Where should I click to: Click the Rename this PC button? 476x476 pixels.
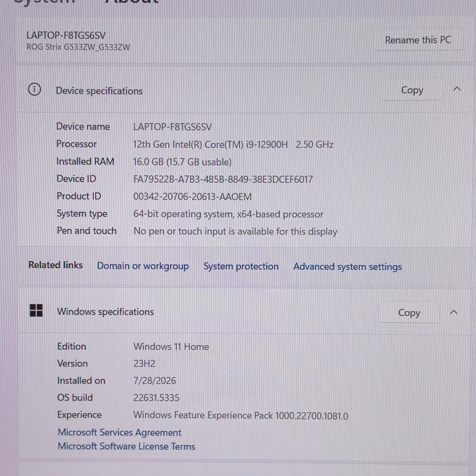coord(418,40)
